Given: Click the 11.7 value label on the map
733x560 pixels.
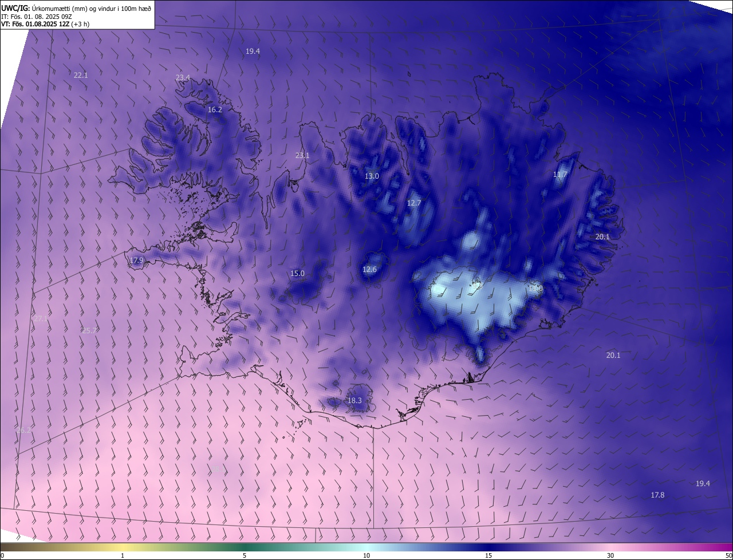Looking at the screenshot, I should [560, 174].
